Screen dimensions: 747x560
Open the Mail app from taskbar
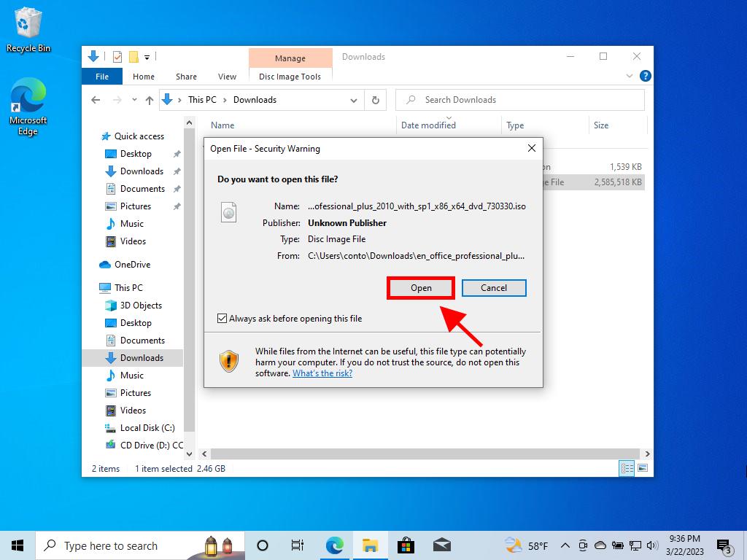(x=441, y=545)
